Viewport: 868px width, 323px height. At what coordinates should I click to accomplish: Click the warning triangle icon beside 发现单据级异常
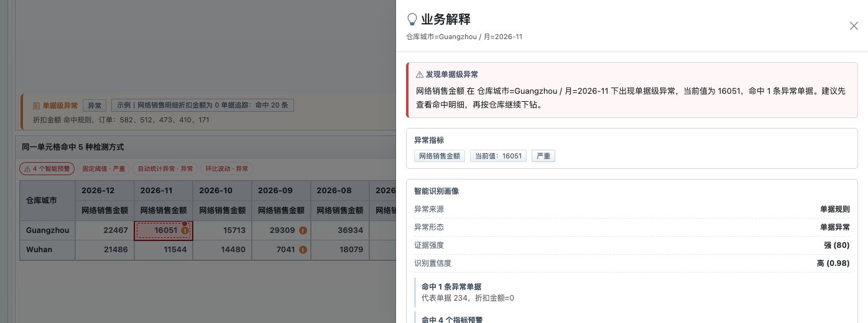[x=420, y=75]
